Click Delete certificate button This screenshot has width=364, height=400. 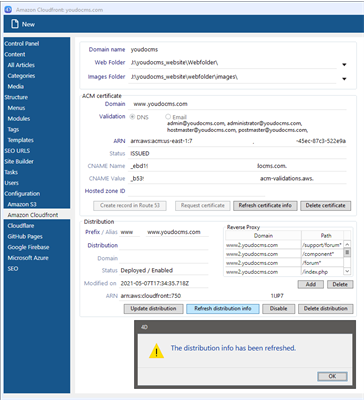325,205
